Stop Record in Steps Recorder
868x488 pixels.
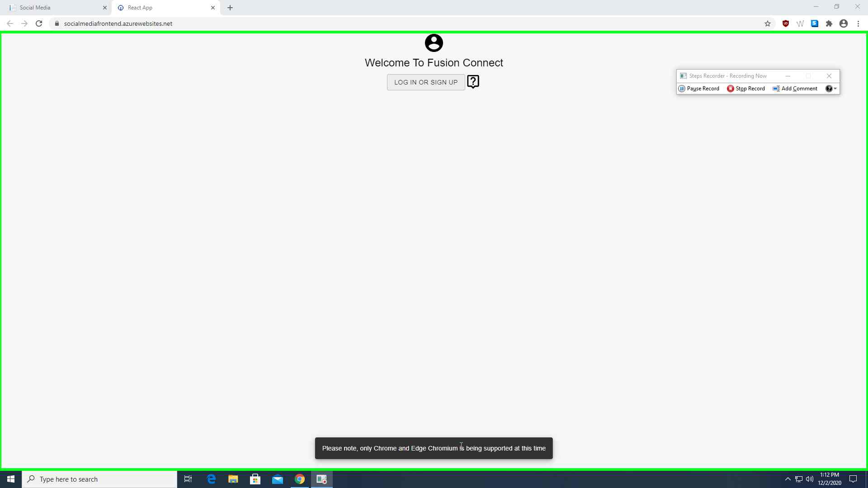pos(746,89)
